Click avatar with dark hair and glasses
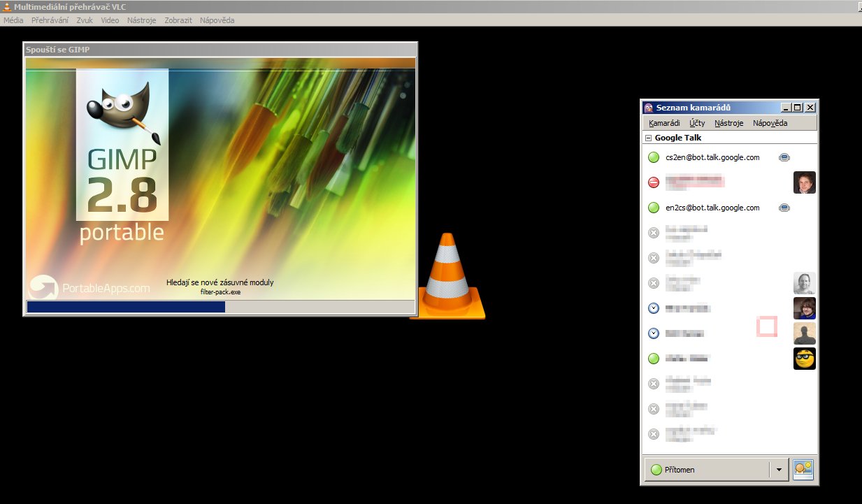The height and width of the screenshot is (504, 862). coord(805,308)
